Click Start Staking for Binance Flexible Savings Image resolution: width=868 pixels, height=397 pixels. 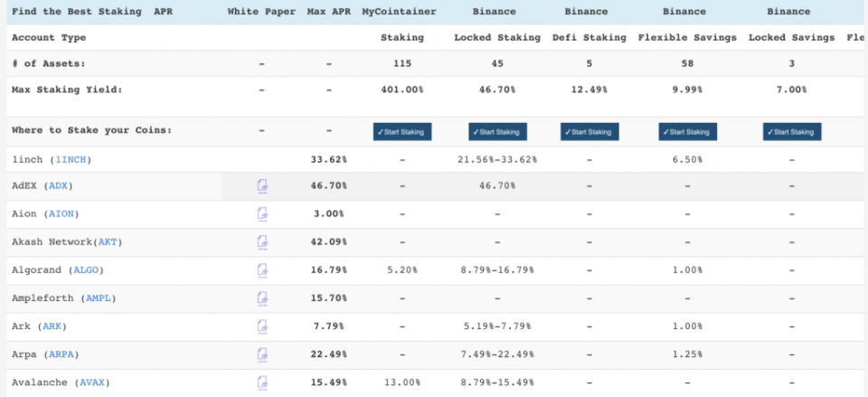pyautogui.click(x=687, y=131)
